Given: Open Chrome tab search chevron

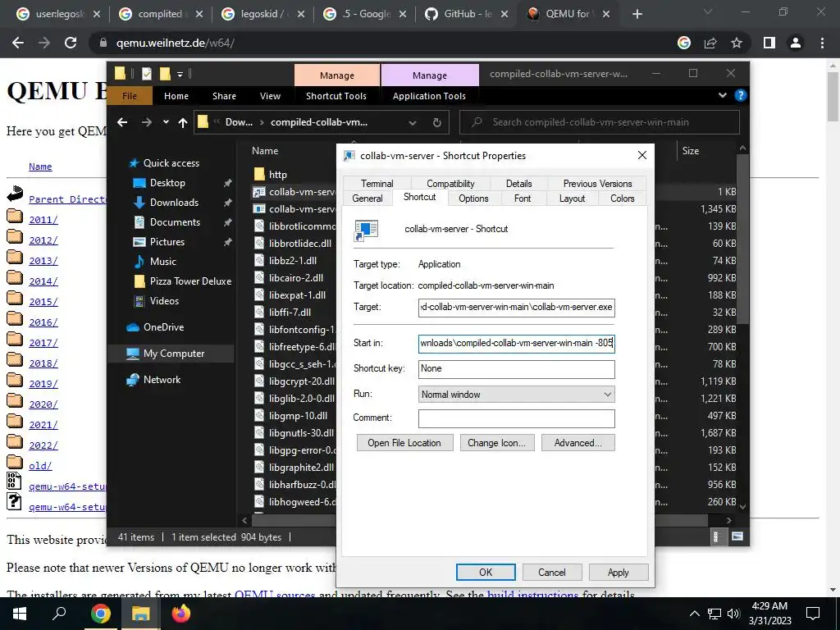Looking at the screenshot, I should coord(708,11).
